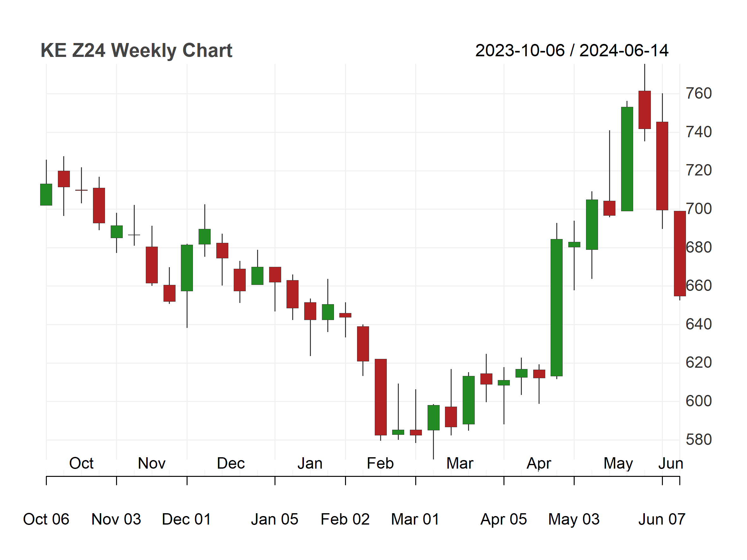
Task: Click the Apr 05 date label
Action: coord(503,520)
